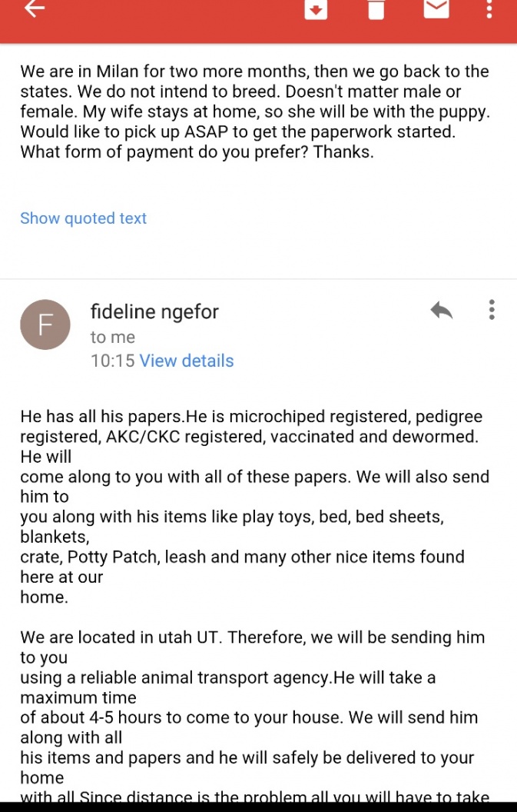
Task: Expand Show quoted text
Action: [x=83, y=218]
